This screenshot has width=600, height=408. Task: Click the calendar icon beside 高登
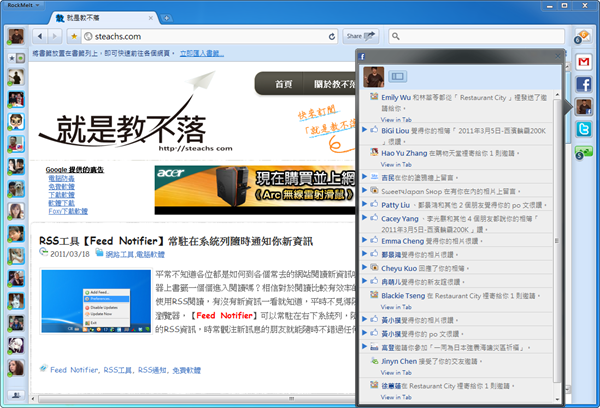coord(374,348)
